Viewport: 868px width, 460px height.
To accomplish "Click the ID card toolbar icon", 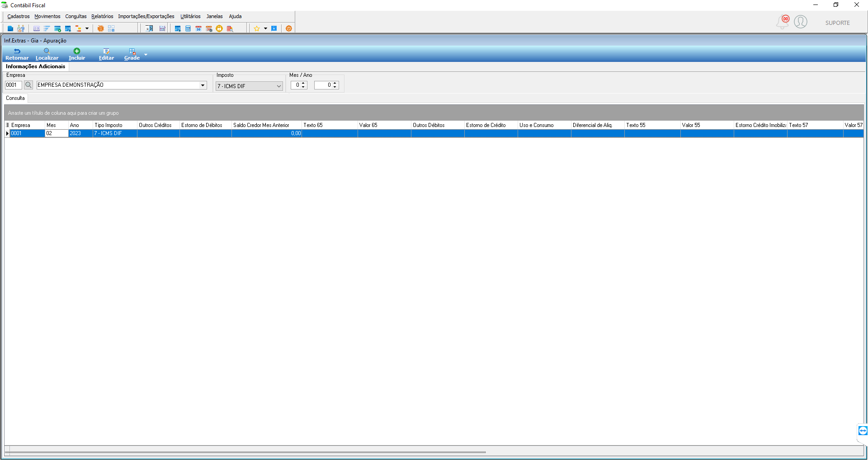I will pos(37,28).
